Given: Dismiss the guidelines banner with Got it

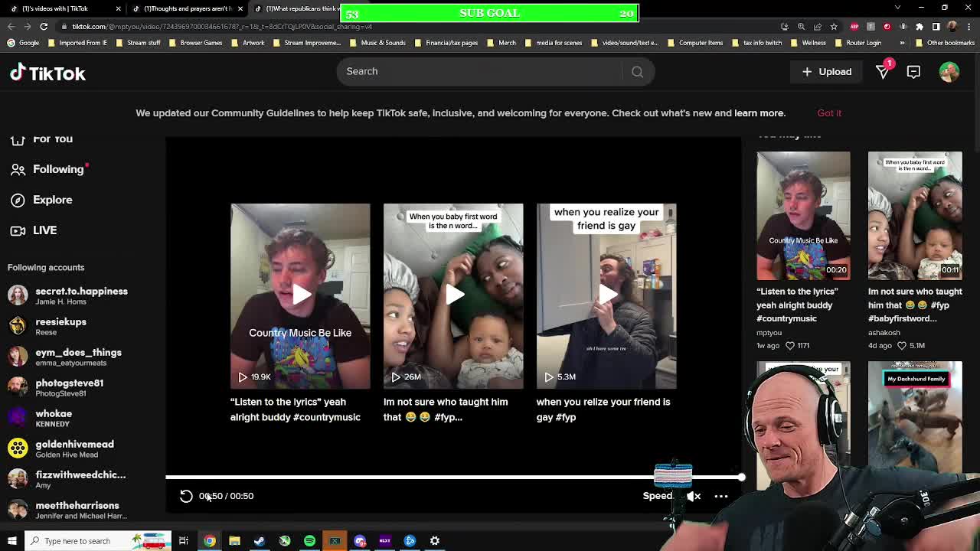Looking at the screenshot, I should pyautogui.click(x=828, y=113).
